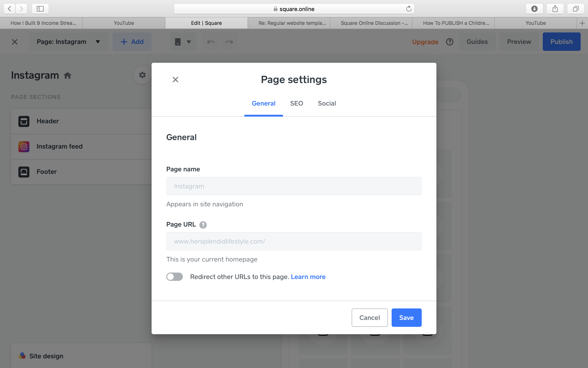
Task: Toggle the Safari sidebar icon
Action: 40,9
